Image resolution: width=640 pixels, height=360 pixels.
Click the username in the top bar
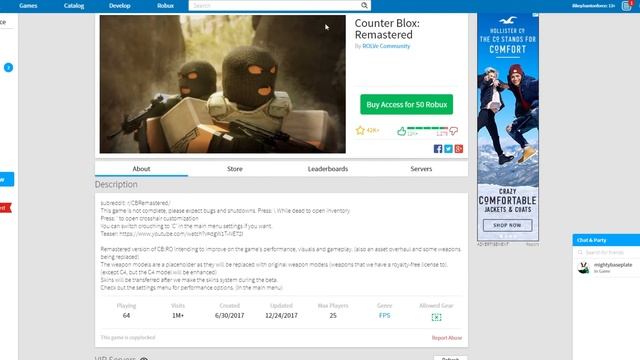point(593,6)
